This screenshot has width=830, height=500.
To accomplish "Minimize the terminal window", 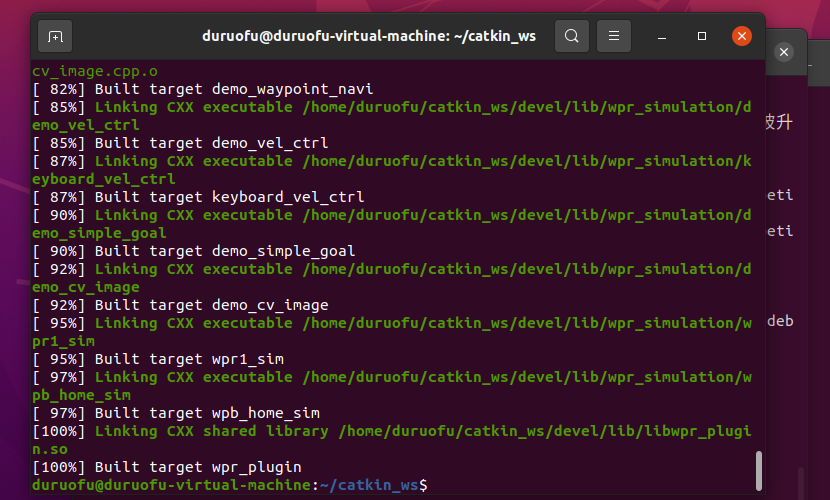I will click(663, 37).
